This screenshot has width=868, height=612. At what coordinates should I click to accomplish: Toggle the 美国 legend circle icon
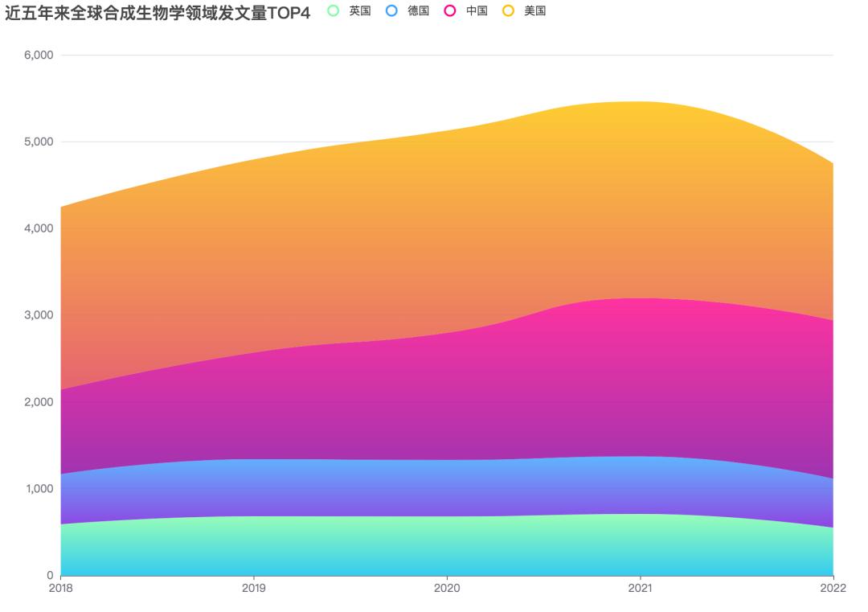[508, 10]
